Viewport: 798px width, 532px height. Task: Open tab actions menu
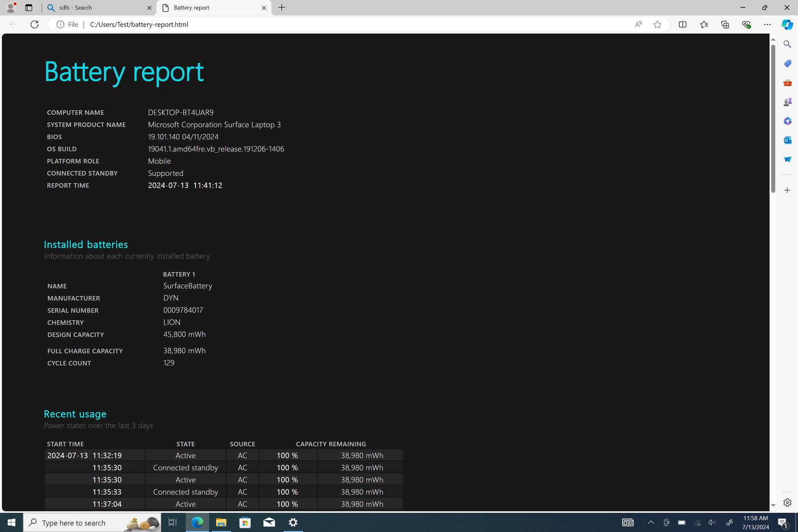(29, 8)
